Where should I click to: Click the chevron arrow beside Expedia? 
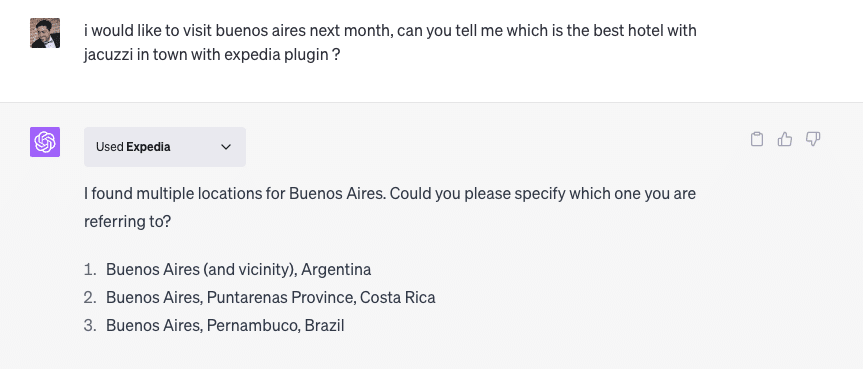(226, 147)
